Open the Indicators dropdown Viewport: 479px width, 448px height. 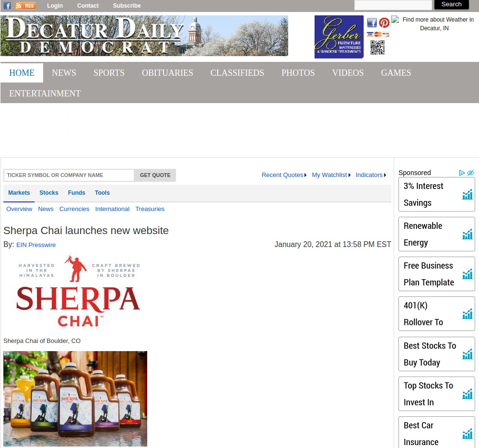coord(371,175)
